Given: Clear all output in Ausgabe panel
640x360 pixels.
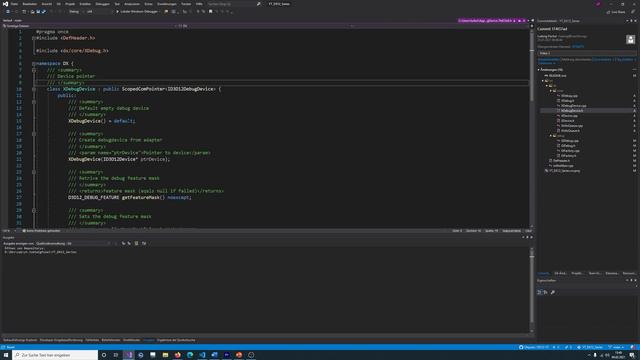Looking at the screenshot, I should coord(136,243).
